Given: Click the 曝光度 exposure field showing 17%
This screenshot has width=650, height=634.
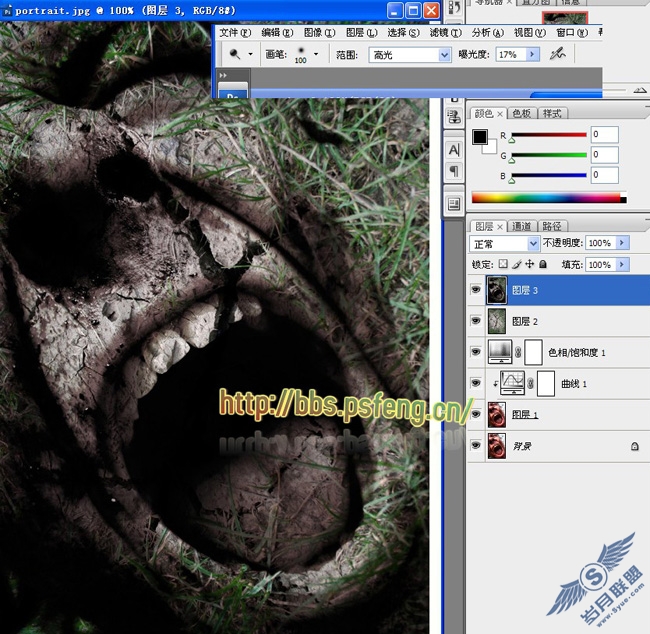Looking at the screenshot, I should click(511, 54).
